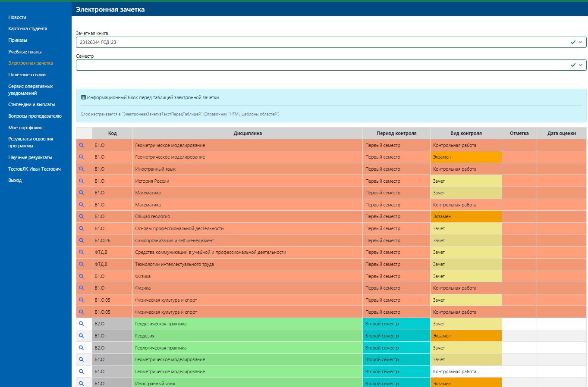Open Мое портфолио page
Image resolution: width=588 pixels, height=387 pixels.
(25, 128)
